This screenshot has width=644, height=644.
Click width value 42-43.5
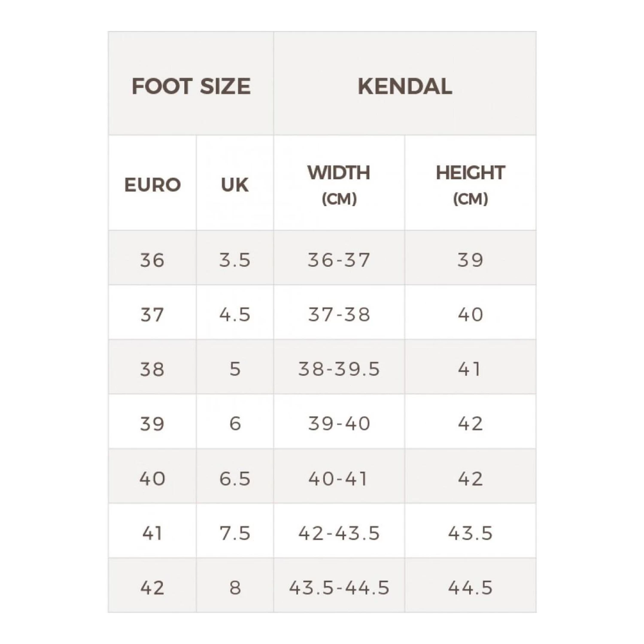point(339,533)
